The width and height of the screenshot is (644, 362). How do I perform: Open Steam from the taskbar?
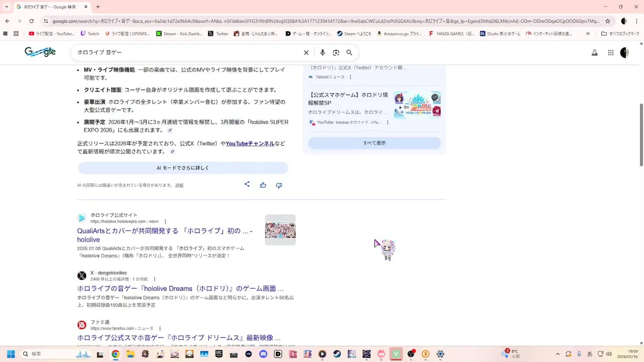[x=337, y=354]
